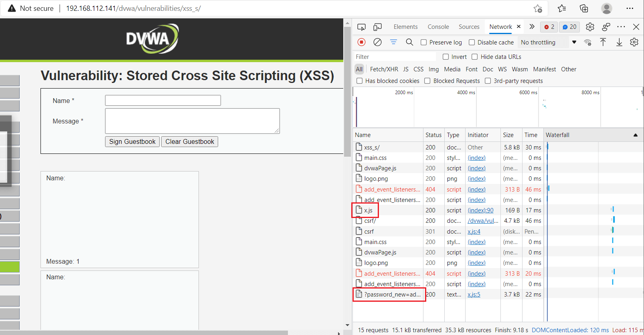
Task: Check Has blocked cookies checkbox
Action: 360,81
